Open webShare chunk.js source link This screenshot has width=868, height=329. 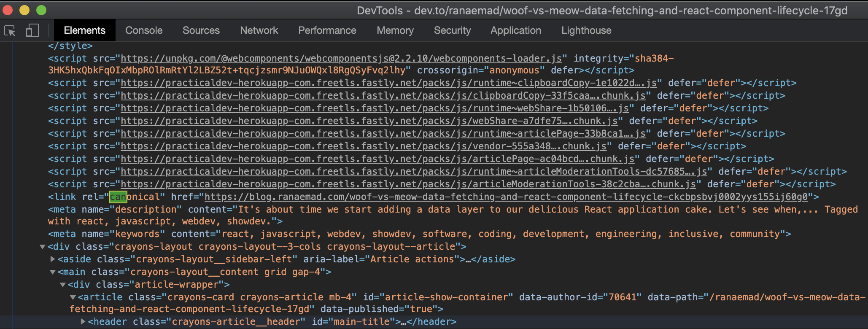coord(369,121)
